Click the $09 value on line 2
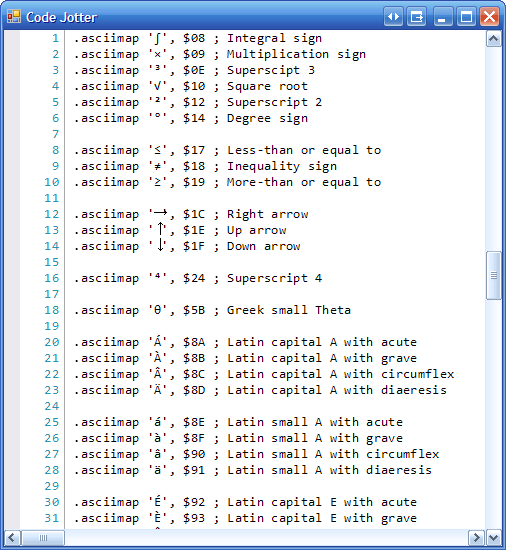This screenshot has width=506, height=550. [194, 54]
